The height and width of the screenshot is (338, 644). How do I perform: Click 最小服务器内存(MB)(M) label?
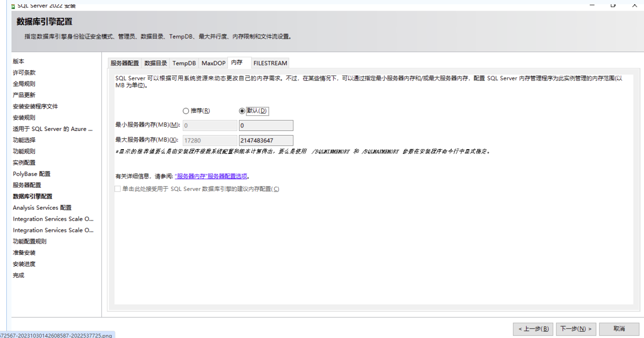pos(148,125)
